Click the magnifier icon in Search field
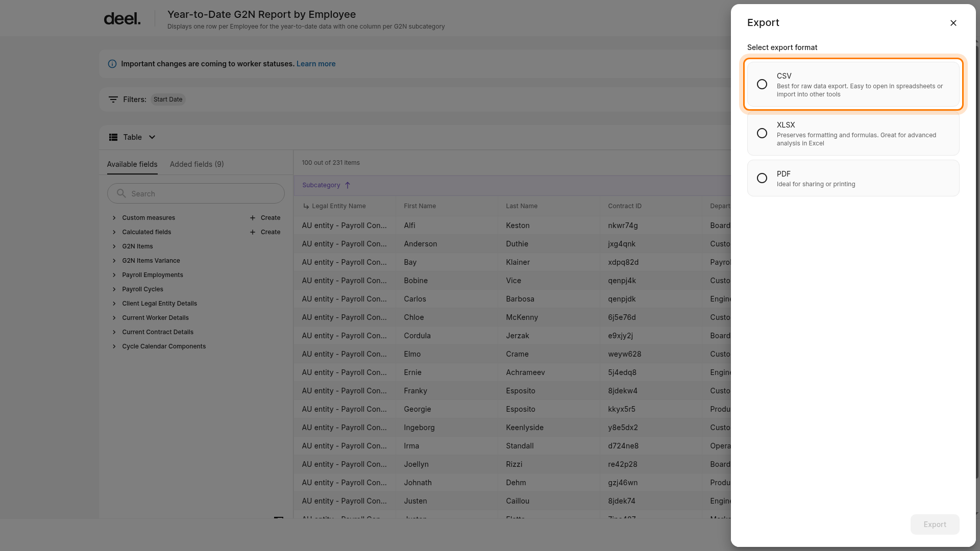This screenshot has width=980, height=551. pyautogui.click(x=121, y=193)
